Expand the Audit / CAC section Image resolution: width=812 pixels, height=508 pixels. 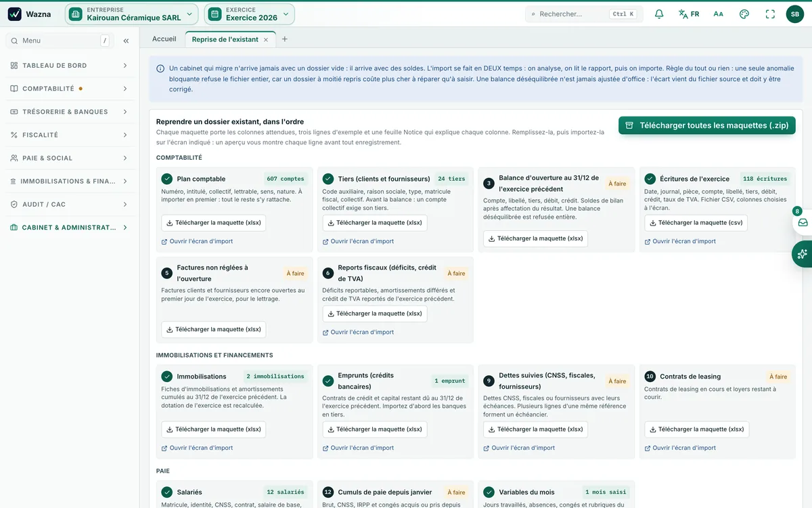coord(69,204)
